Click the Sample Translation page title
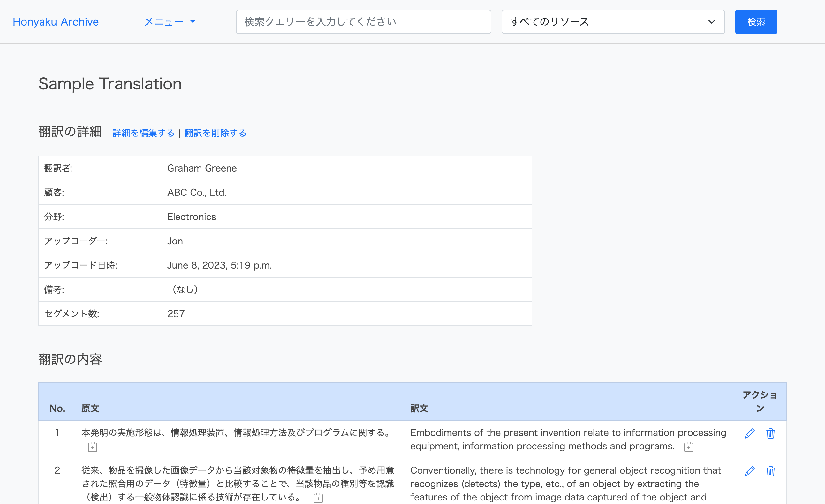Screen dimensions: 825x504 [x=110, y=84]
